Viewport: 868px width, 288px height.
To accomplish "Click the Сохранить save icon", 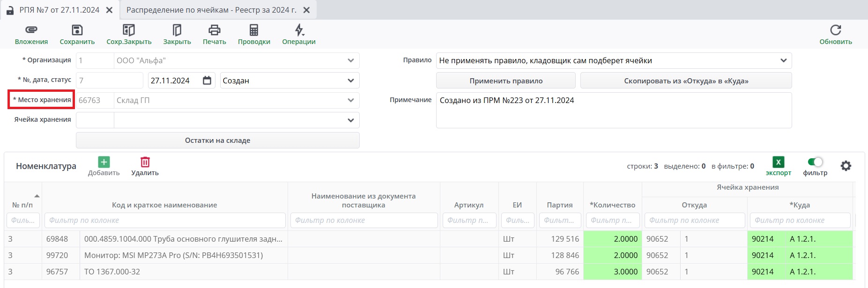I will coord(77,30).
